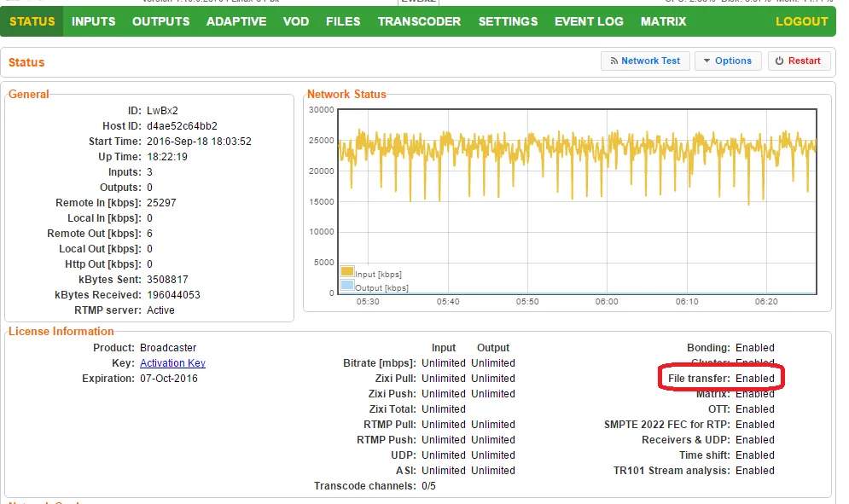This screenshot has width=849, height=504.
Task: Go to the OUTPUTS tab
Action: (160, 21)
